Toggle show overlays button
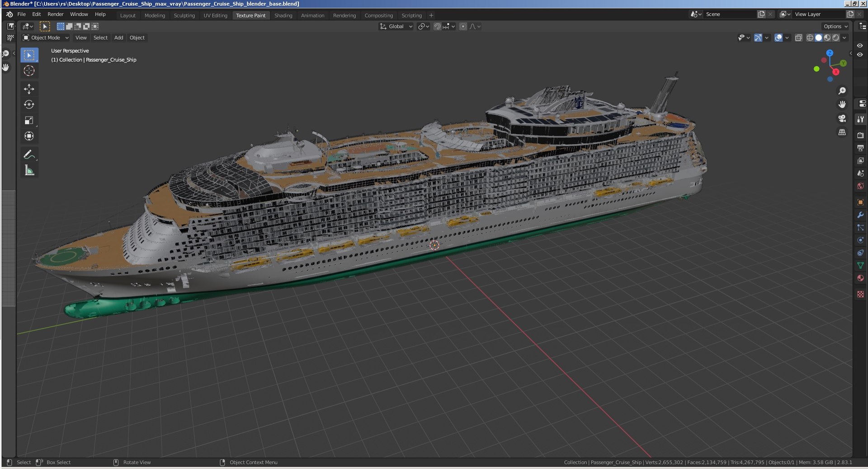 coord(778,38)
